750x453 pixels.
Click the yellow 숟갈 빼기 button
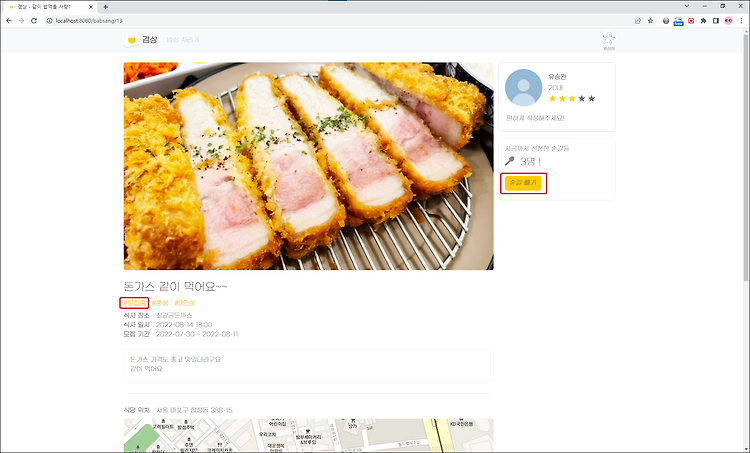click(x=523, y=183)
